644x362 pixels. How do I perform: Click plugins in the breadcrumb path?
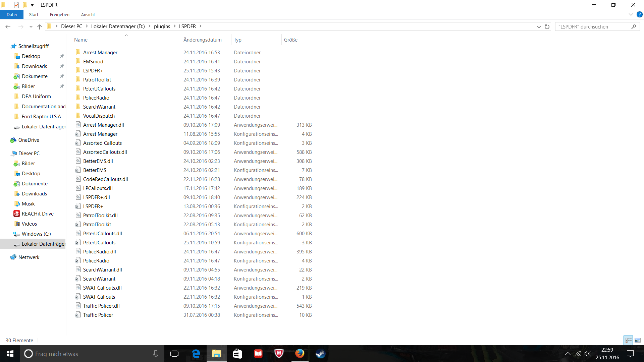coord(162,26)
